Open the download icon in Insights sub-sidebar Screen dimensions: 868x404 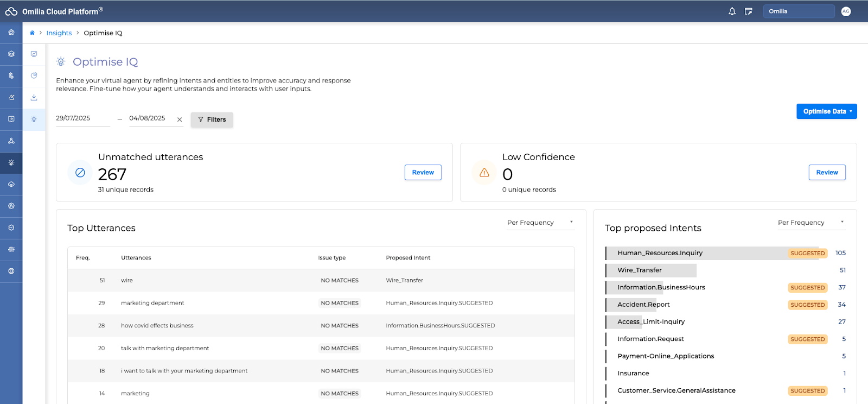(34, 97)
